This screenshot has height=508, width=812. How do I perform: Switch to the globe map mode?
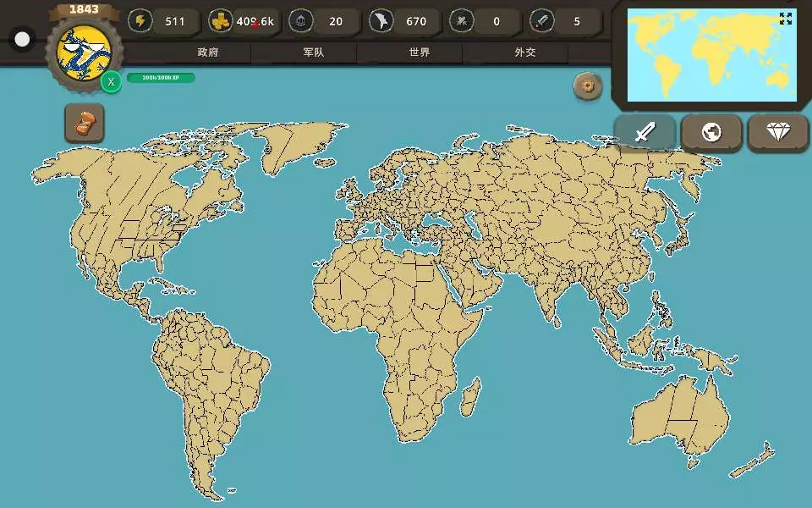[711, 133]
